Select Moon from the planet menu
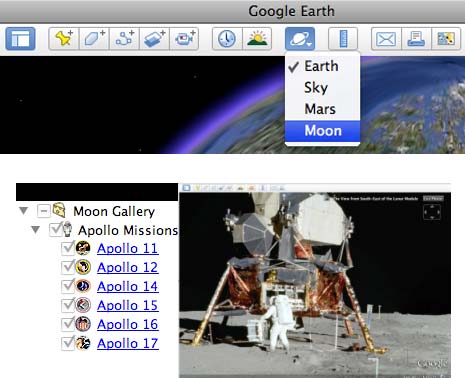The height and width of the screenshot is (378, 465). (322, 131)
